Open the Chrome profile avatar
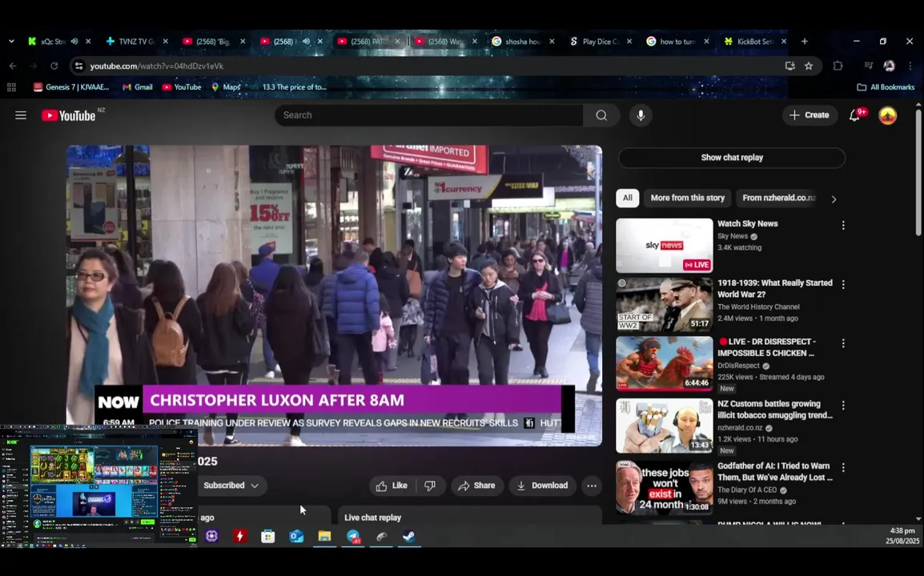 pos(890,66)
